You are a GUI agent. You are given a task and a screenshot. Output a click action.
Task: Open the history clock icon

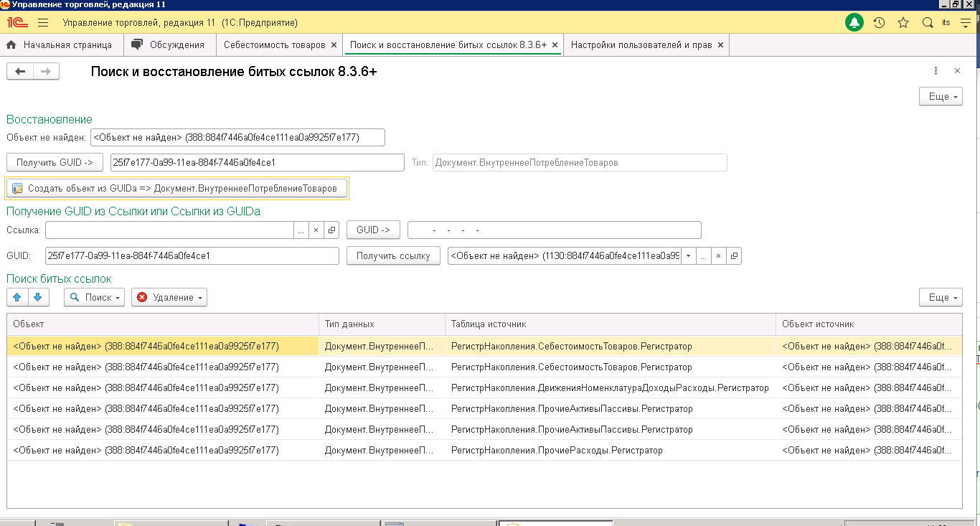(x=879, y=23)
